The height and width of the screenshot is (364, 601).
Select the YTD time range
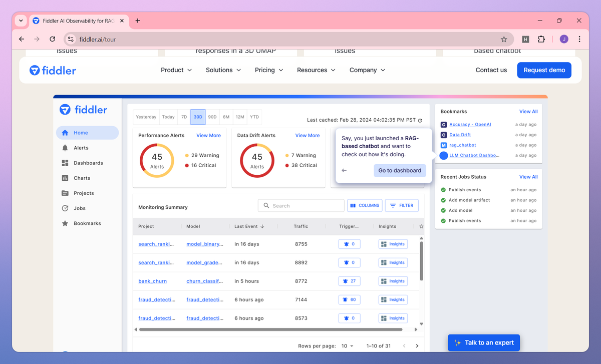click(x=254, y=117)
